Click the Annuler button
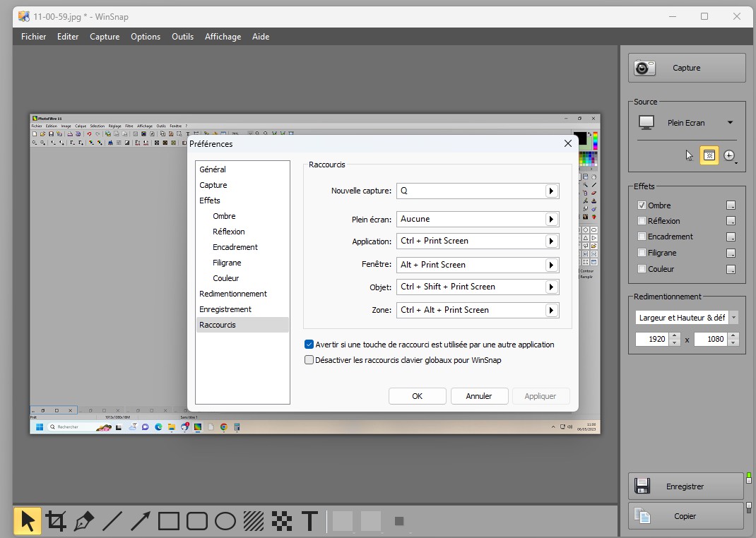The image size is (756, 538). point(479,396)
